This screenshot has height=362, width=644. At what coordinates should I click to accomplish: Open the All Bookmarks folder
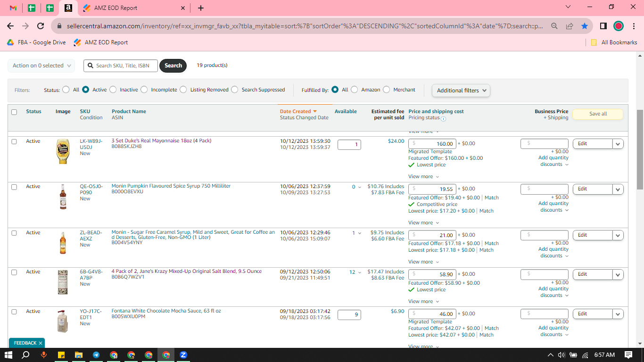(x=614, y=42)
